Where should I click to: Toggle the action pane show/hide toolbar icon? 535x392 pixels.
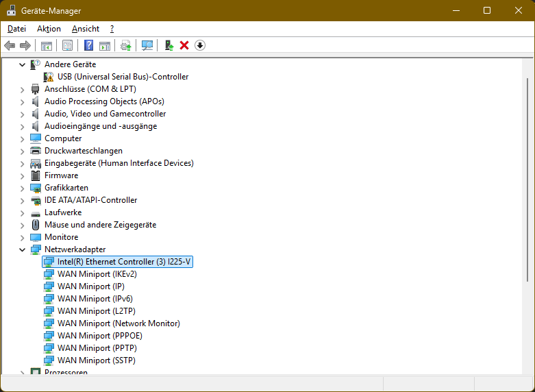click(105, 45)
